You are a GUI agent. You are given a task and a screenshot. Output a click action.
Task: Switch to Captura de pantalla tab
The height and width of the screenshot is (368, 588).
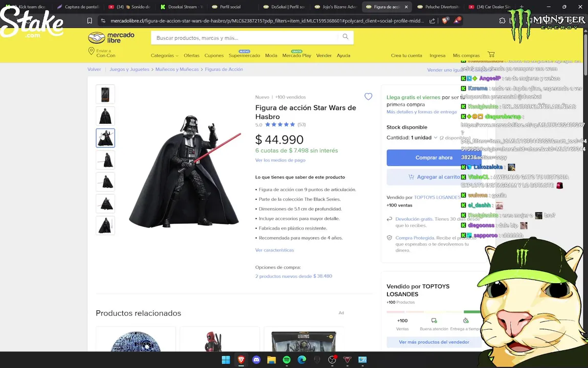[78, 7]
